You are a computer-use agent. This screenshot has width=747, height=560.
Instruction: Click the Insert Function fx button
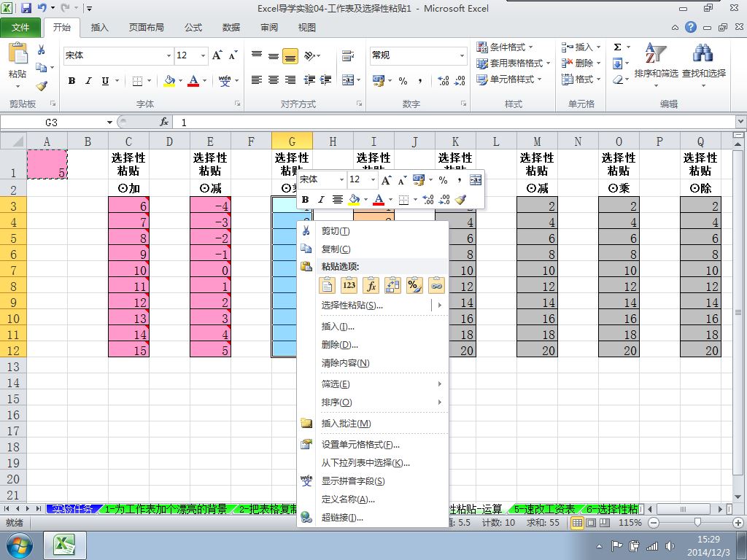pos(164,122)
